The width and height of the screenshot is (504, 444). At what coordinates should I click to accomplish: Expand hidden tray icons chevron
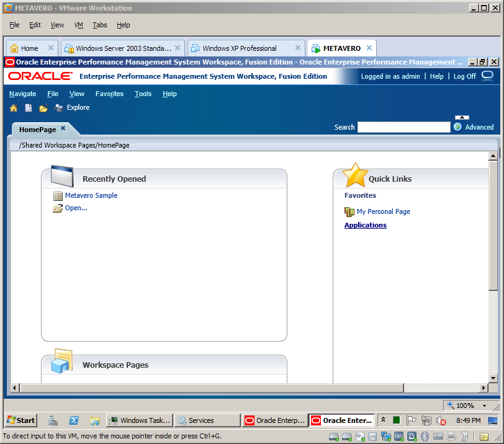[x=383, y=420]
